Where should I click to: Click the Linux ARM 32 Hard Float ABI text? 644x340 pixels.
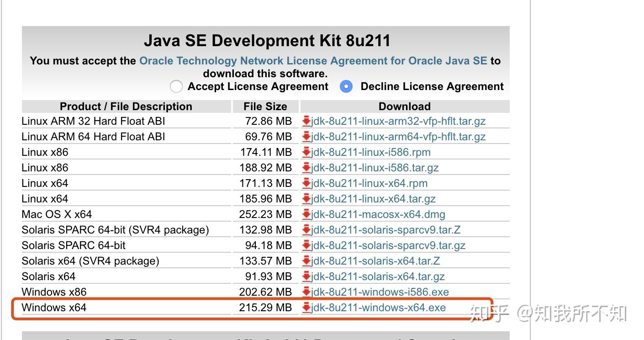coord(93,121)
